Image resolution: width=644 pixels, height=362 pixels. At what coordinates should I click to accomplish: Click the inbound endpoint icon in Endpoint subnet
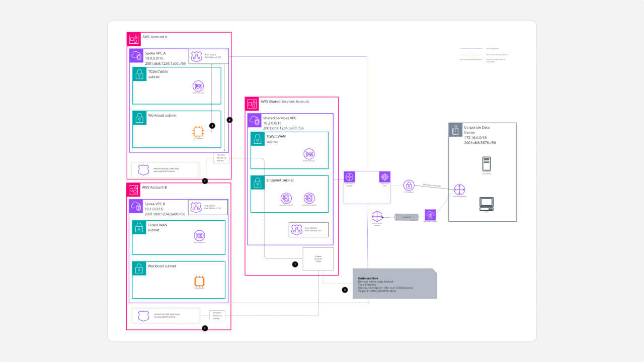tap(285, 198)
